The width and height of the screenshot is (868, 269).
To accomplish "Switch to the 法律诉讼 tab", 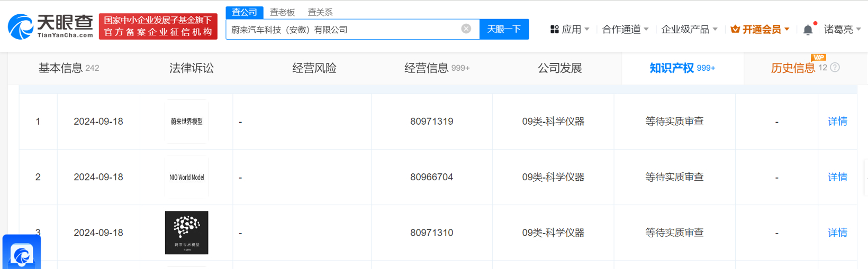I will coord(192,68).
